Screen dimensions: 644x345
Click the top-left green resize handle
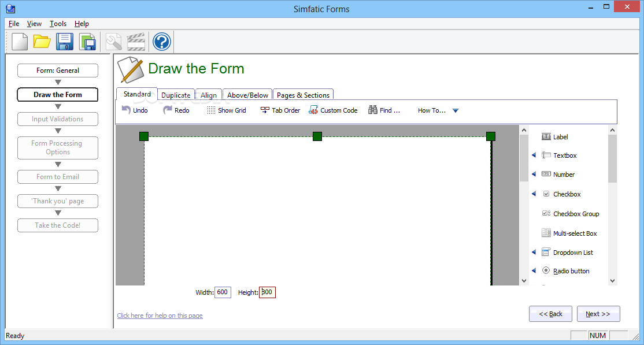[x=144, y=136]
